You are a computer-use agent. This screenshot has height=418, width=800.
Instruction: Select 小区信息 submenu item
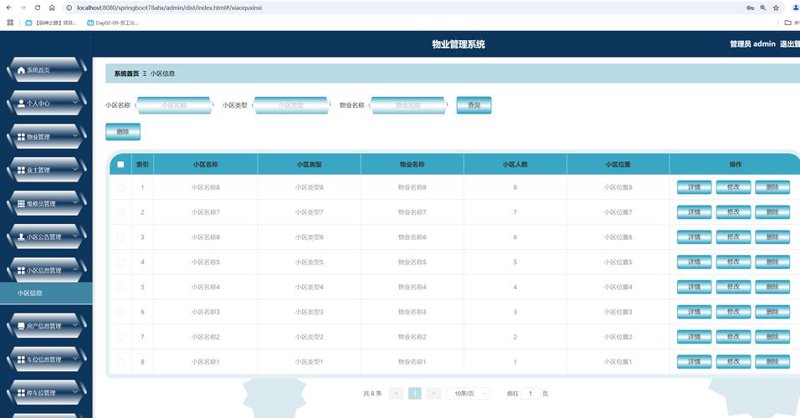click(46, 293)
